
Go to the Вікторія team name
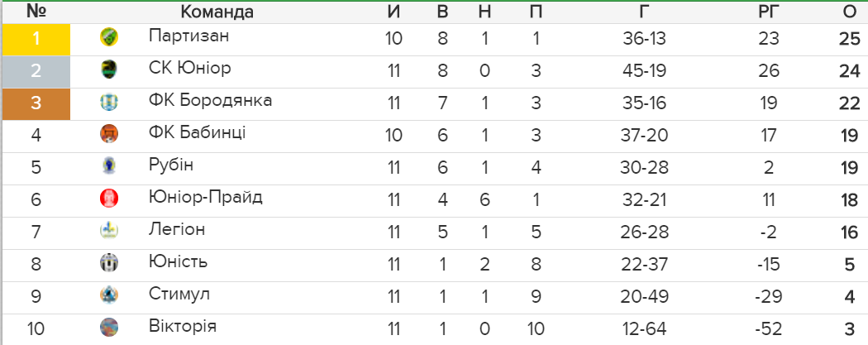pyautogui.click(x=182, y=326)
